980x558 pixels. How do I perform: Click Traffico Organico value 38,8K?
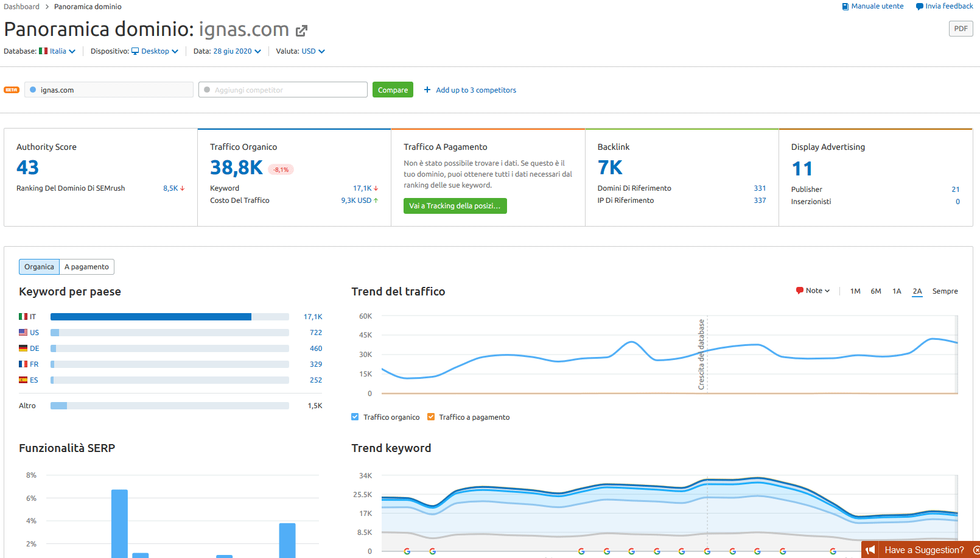236,168
